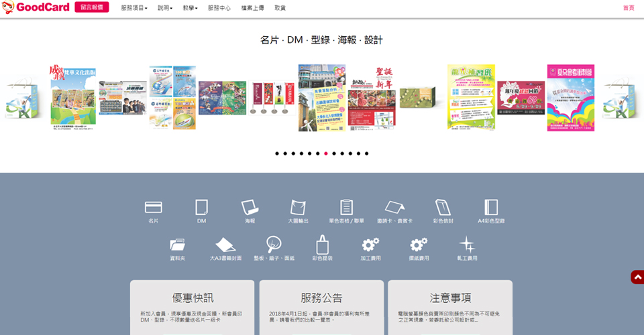The image size is (644, 335).
Task: Select the first carousel pagination dot
Action: (277, 153)
